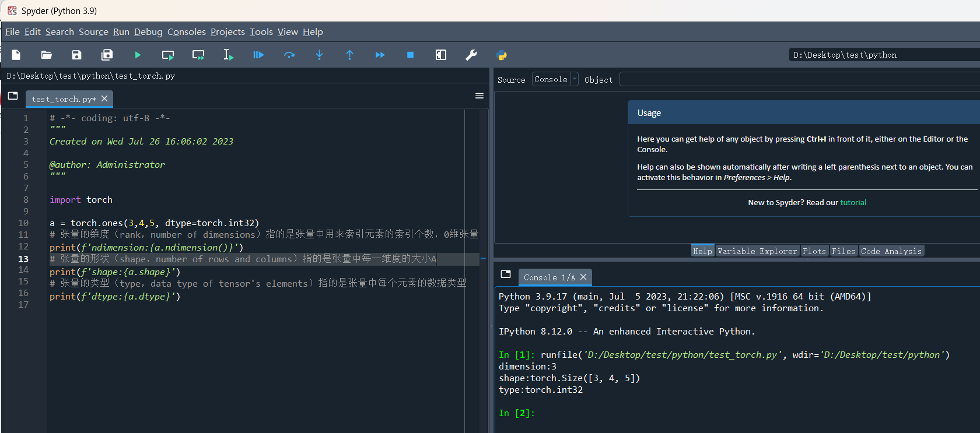Viewport: 980px width, 433px height.
Task: Click the 'shape:torch.Size([3, 4, 5])' output
Action: click(x=569, y=378)
